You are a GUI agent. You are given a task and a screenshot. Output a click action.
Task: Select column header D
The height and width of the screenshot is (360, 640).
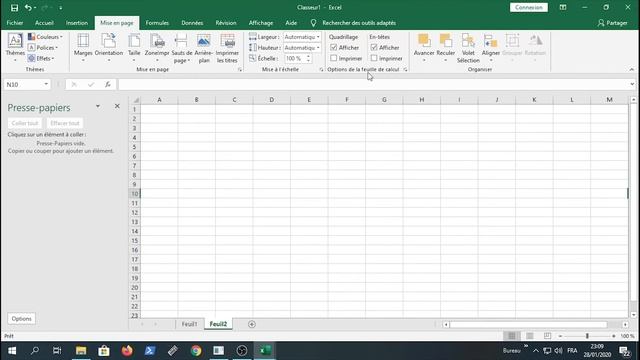point(271,100)
